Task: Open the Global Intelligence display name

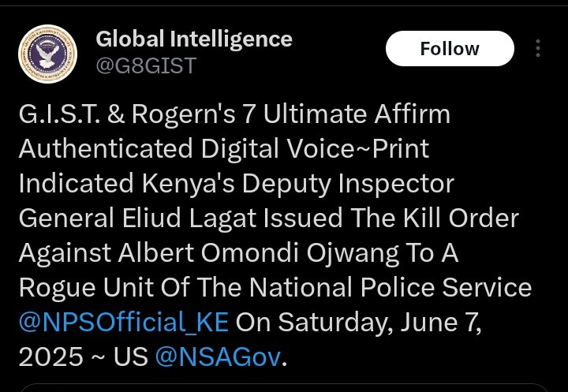Action: [193, 39]
